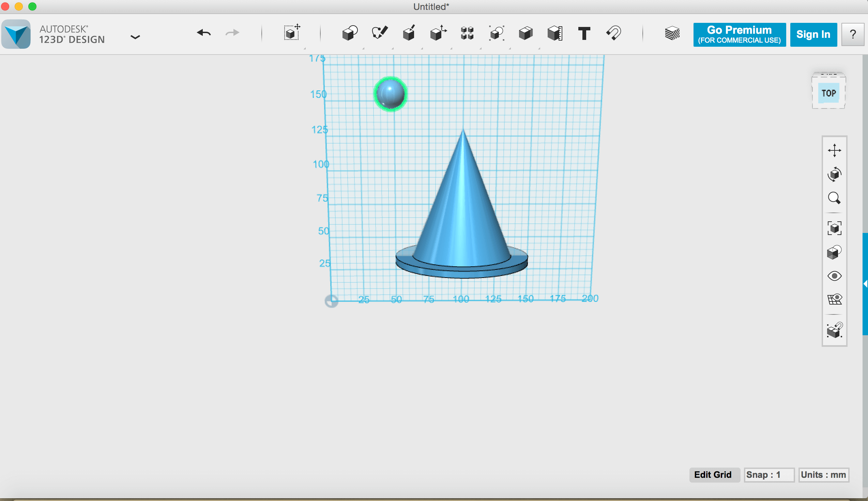Select the Orbit navigation tool

834,174
